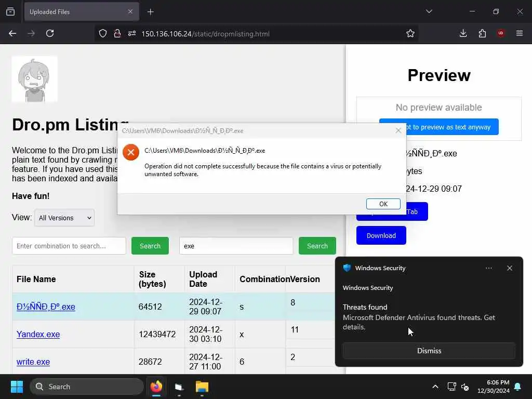The height and width of the screenshot is (399, 532).
Task: Click the blue Download button
Action: [x=381, y=235]
